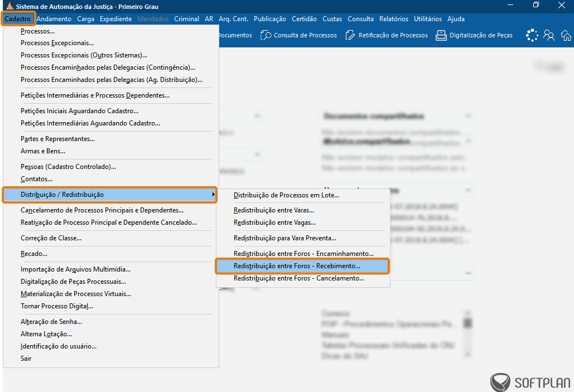Open Correção de Classe...

(111, 238)
